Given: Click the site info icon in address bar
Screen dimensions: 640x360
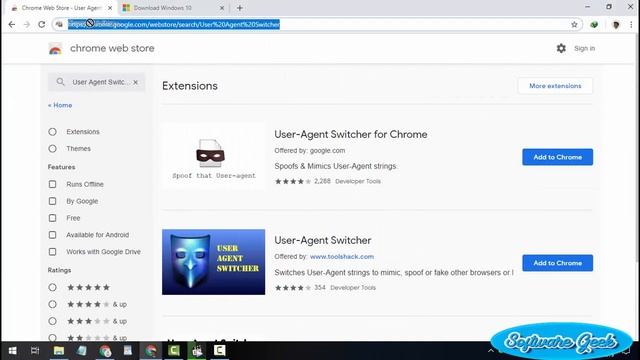Looking at the screenshot, I should click(x=59, y=24).
